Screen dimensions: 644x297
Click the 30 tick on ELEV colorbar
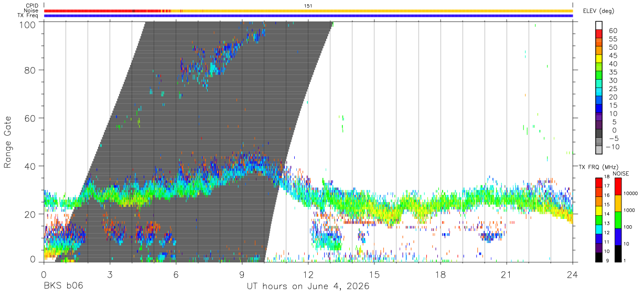tap(613, 81)
